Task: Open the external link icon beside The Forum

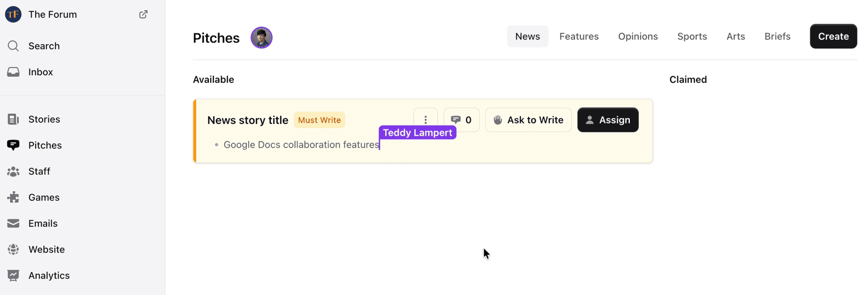Action: [x=143, y=14]
